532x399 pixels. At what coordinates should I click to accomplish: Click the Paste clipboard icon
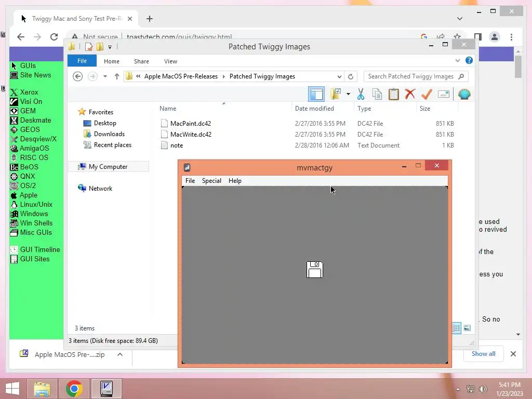tap(394, 94)
